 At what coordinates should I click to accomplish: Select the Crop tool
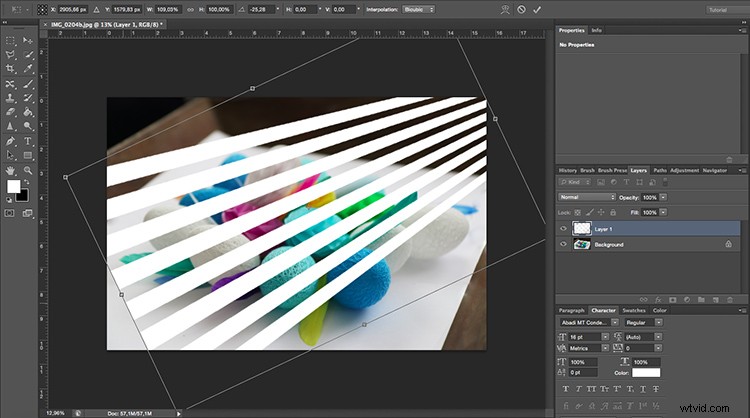click(10, 69)
